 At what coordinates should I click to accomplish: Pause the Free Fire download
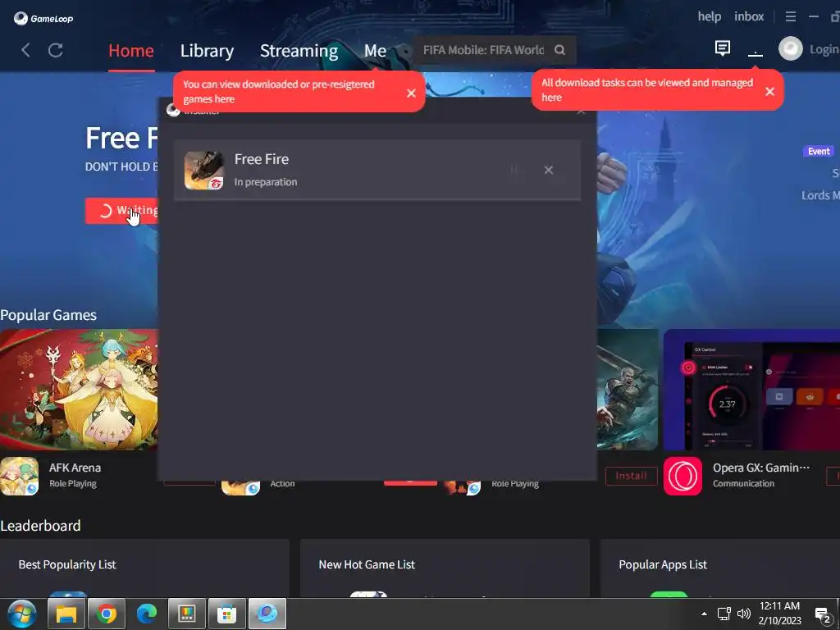coord(514,170)
